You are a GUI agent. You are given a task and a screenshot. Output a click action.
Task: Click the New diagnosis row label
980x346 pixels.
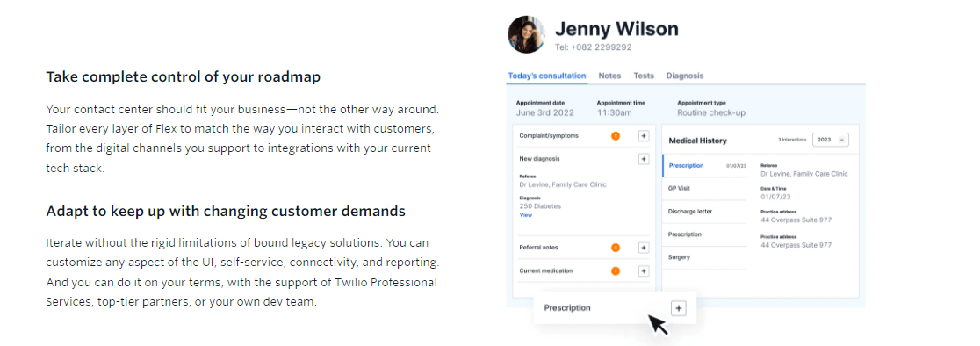tap(539, 159)
